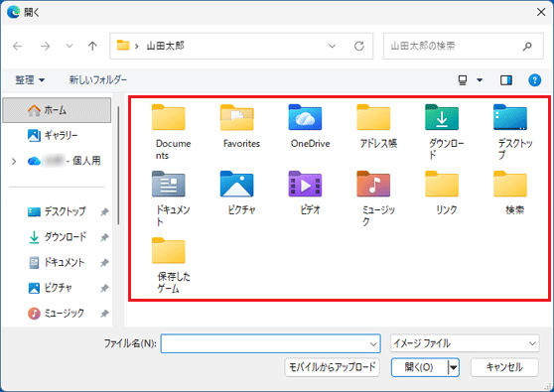Open the ビデオ folder
Image resolution: width=554 pixels, height=392 pixels.
click(x=305, y=185)
